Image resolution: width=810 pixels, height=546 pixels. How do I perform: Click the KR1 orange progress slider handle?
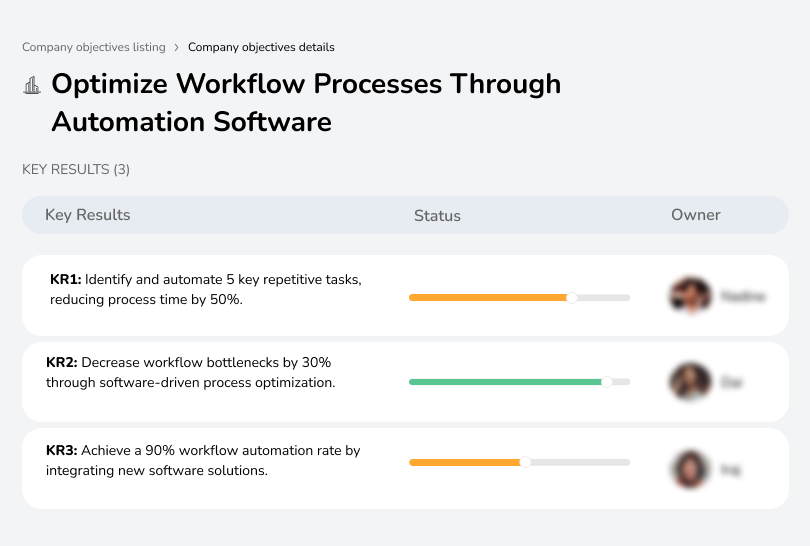572,298
